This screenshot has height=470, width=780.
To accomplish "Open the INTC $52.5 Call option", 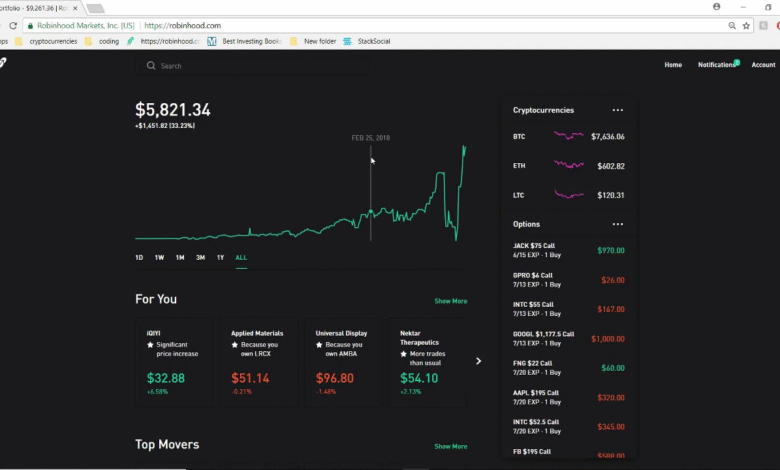I will point(569,426).
